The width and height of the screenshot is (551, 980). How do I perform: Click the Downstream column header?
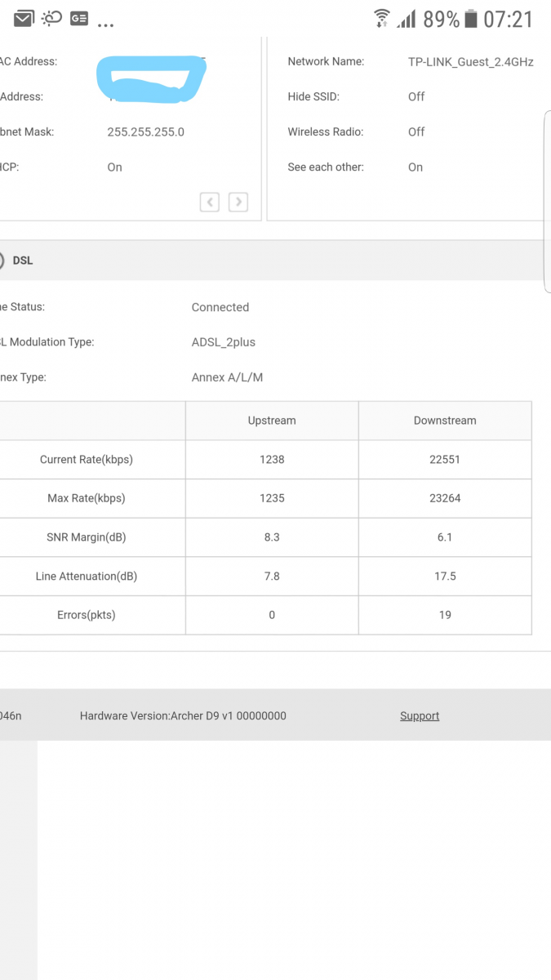coord(445,421)
